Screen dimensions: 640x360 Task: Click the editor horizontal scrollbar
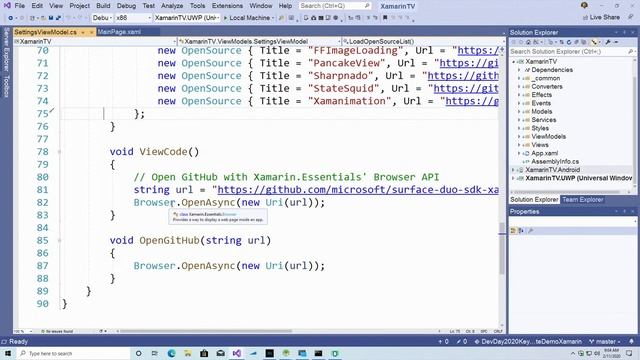[206, 331]
